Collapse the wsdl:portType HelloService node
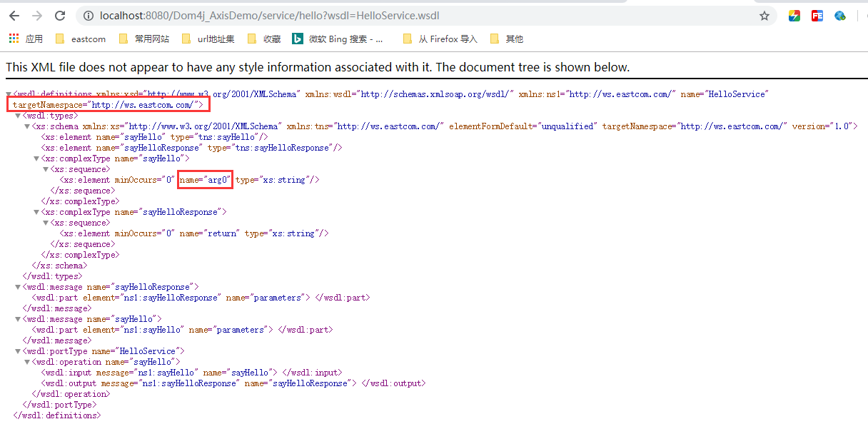 tap(17, 350)
